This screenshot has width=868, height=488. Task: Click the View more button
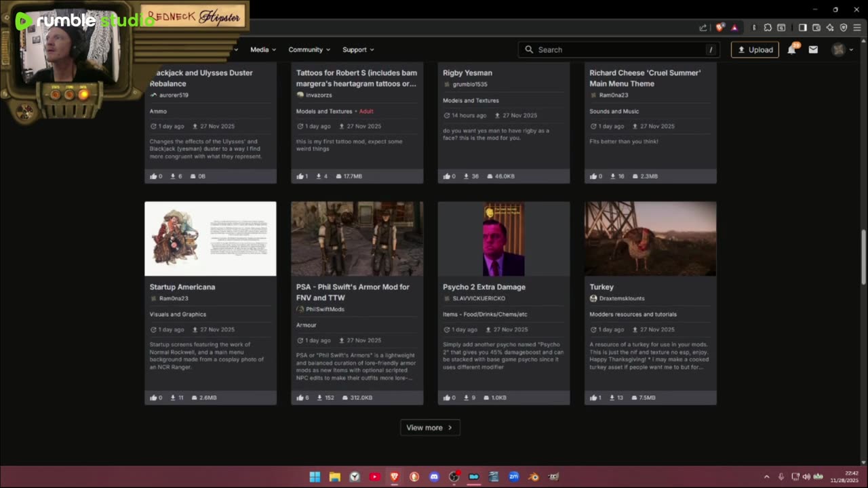[x=430, y=428]
